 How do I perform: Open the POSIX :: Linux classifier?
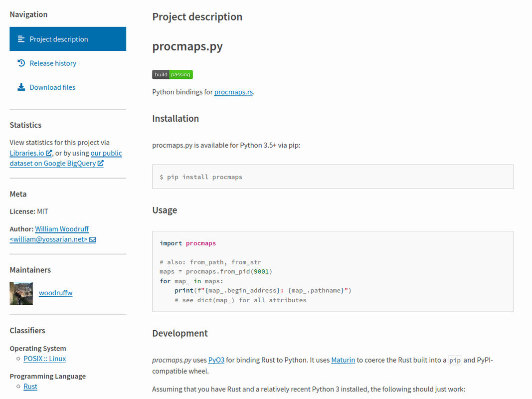[45, 359]
